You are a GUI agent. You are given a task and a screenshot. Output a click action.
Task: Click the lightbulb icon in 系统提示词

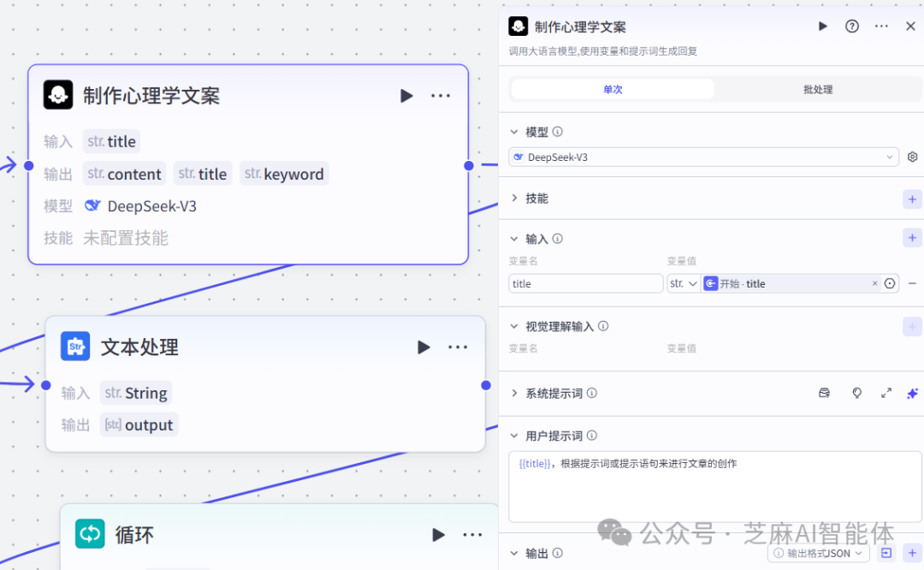pos(856,393)
